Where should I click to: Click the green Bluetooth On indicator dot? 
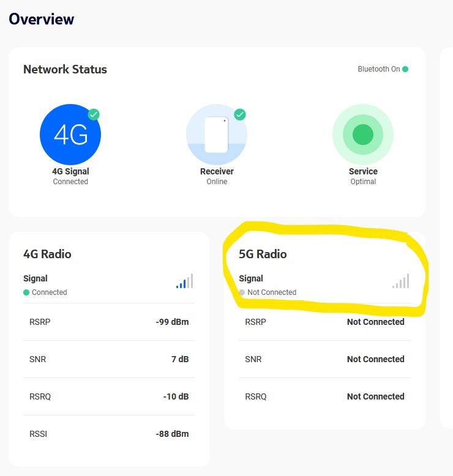pyautogui.click(x=405, y=69)
